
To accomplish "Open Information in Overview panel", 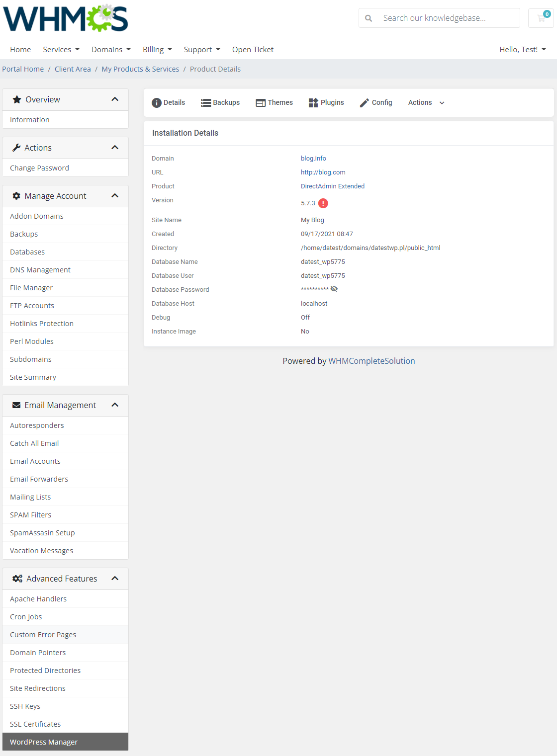I will coord(66,120).
